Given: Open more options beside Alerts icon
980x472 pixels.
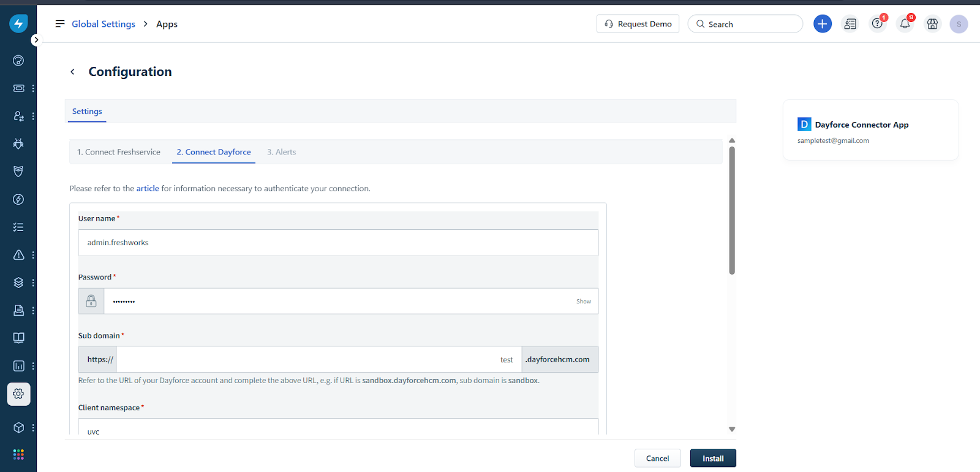Looking at the screenshot, I should coord(33,254).
